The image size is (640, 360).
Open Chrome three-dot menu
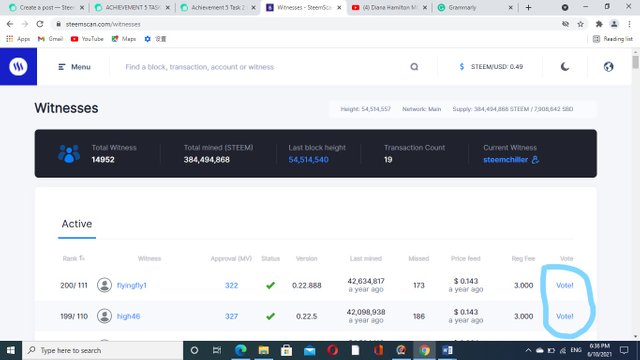coord(629,24)
